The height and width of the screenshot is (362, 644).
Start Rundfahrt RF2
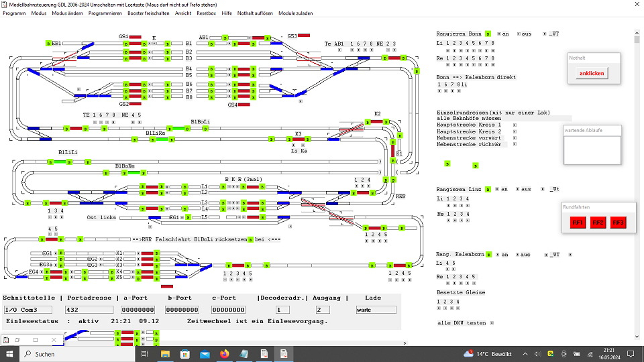[598, 223]
